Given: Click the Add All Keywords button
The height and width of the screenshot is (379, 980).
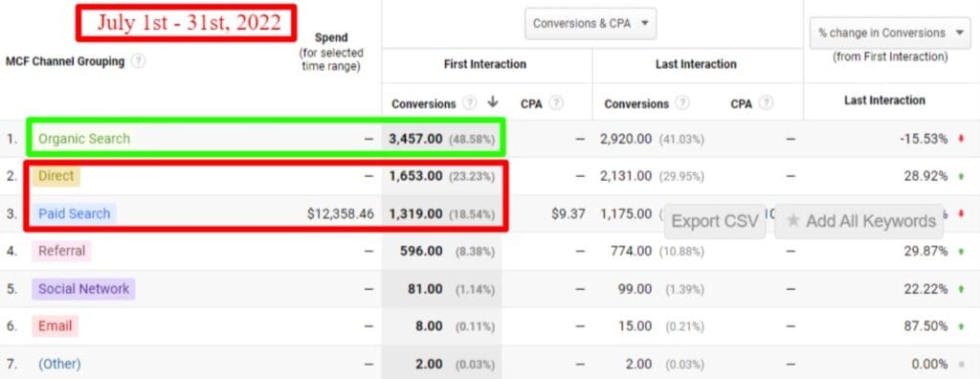Looking at the screenshot, I should tap(859, 221).
